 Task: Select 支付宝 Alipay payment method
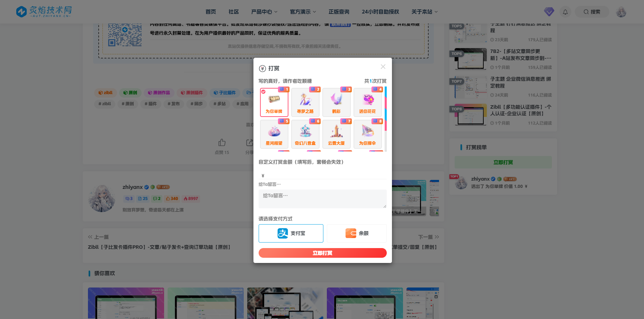pyautogui.click(x=291, y=233)
